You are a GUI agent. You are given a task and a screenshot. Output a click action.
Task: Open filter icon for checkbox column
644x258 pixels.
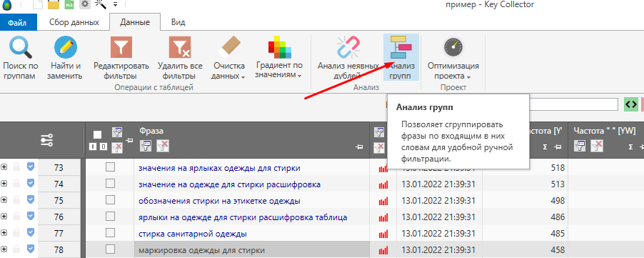pos(117,132)
